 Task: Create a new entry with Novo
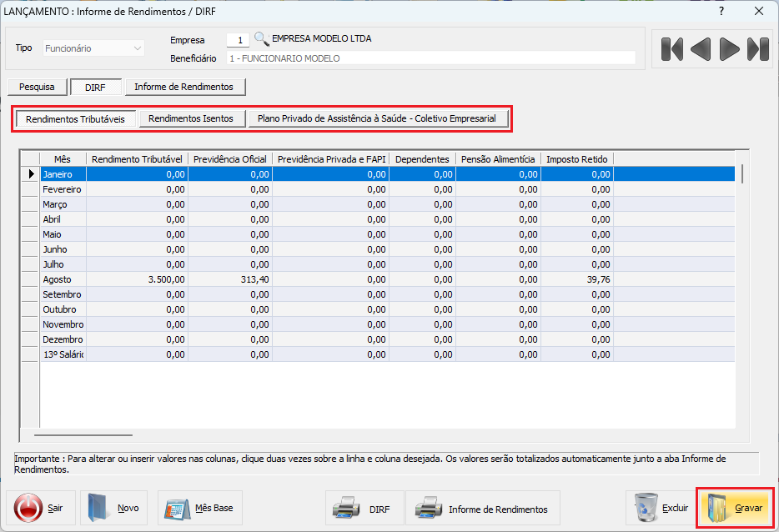(115, 508)
